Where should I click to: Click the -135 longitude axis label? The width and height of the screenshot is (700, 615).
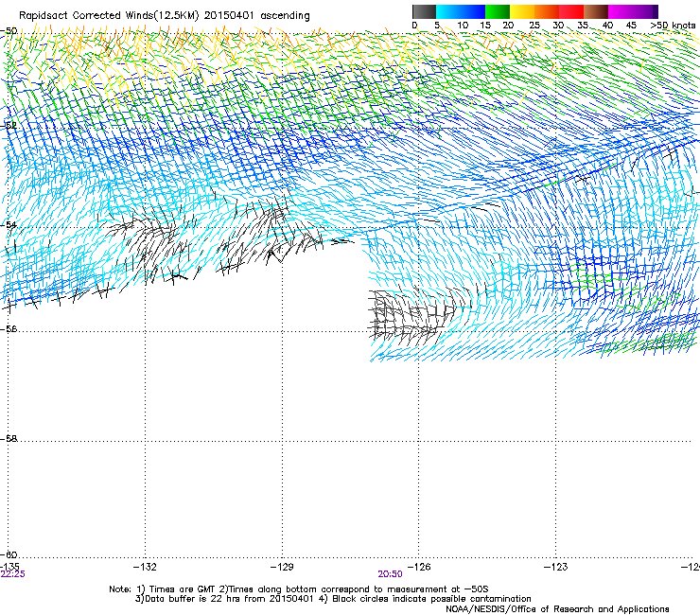coord(9,567)
